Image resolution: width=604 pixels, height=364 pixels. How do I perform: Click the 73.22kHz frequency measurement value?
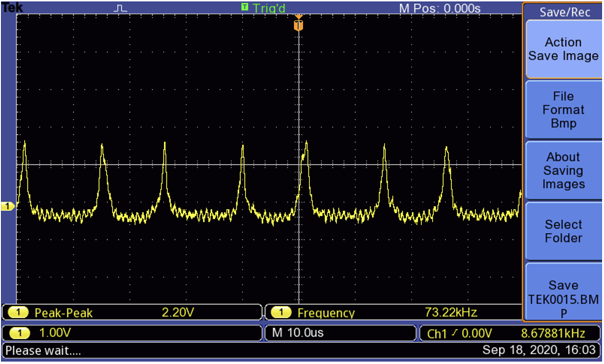pyautogui.click(x=450, y=312)
